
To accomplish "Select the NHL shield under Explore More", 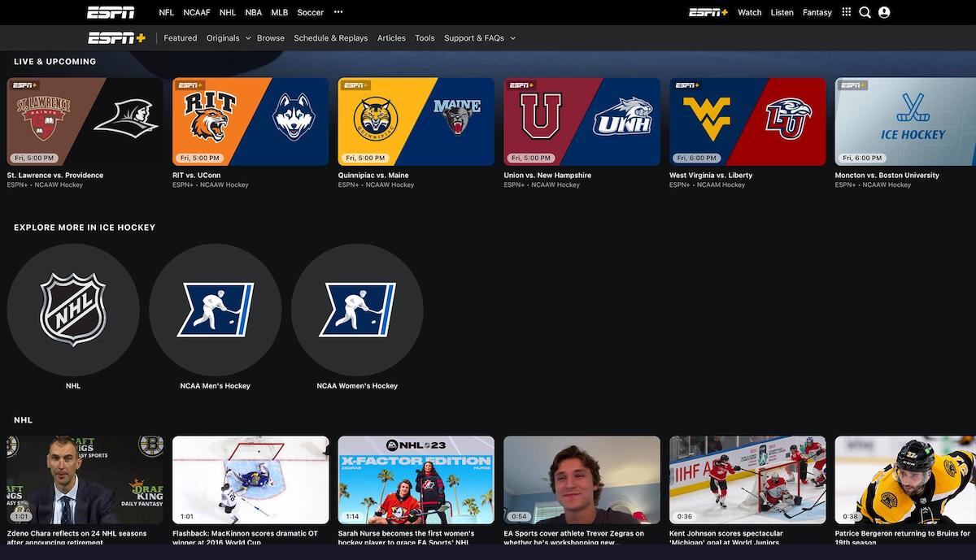I will [x=73, y=310].
